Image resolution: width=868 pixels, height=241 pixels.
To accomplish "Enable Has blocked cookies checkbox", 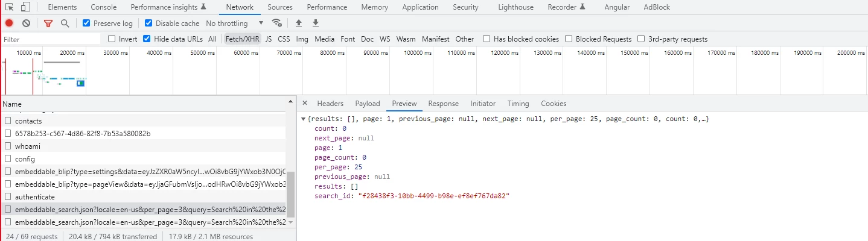I will click(x=487, y=39).
